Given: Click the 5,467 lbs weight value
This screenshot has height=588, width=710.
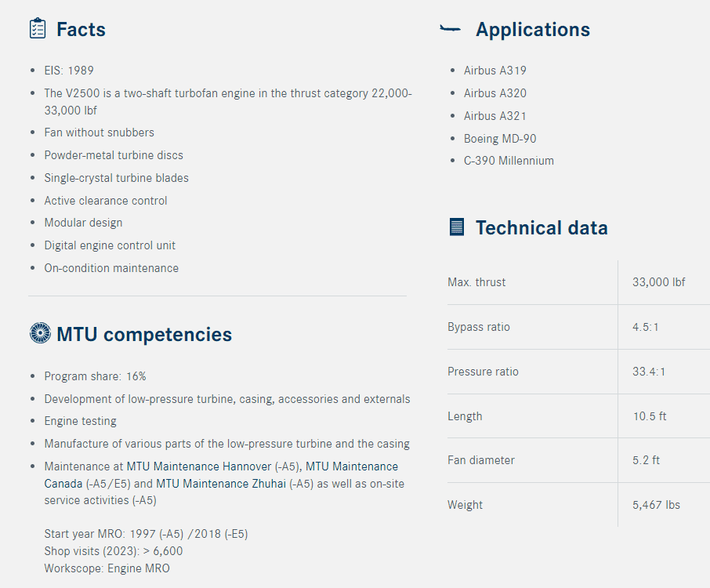Looking at the screenshot, I should tap(656, 505).
